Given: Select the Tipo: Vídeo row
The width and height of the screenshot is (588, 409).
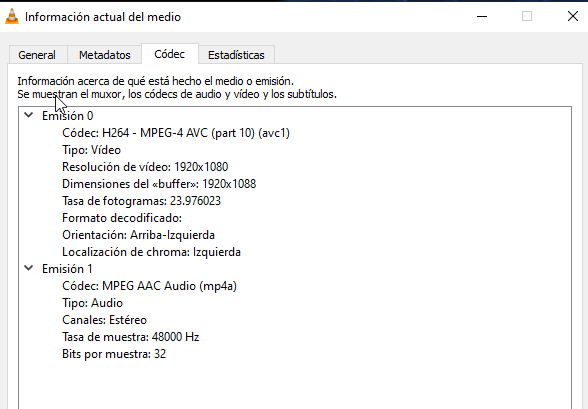Looking at the screenshot, I should (x=92, y=150).
